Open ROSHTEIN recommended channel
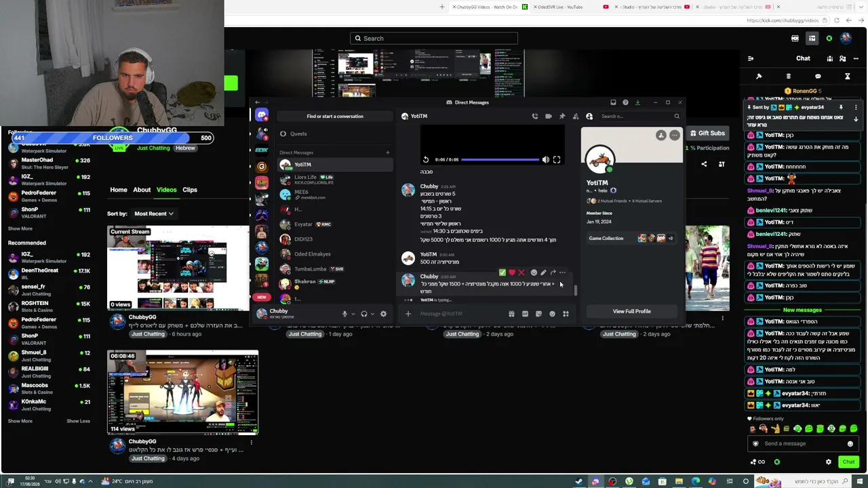This screenshot has height=488, width=868. pyautogui.click(x=49, y=306)
